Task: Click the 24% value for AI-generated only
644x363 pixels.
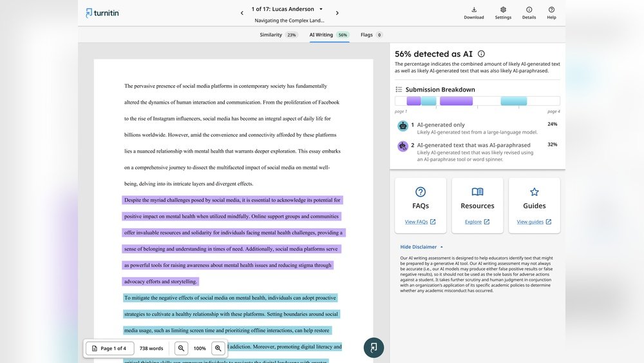Action: [553, 124]
